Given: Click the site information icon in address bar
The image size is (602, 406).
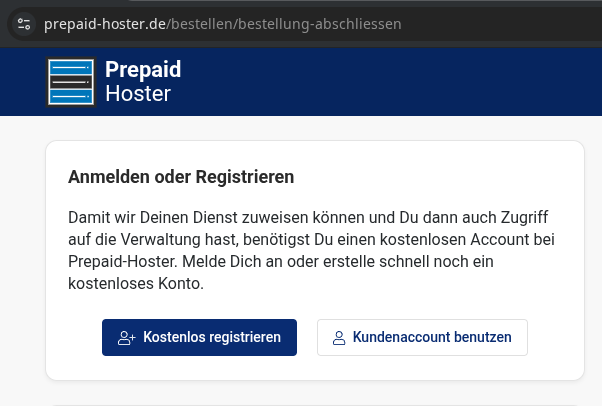Looking at the screenshot, I should click(x=24, y=24).
